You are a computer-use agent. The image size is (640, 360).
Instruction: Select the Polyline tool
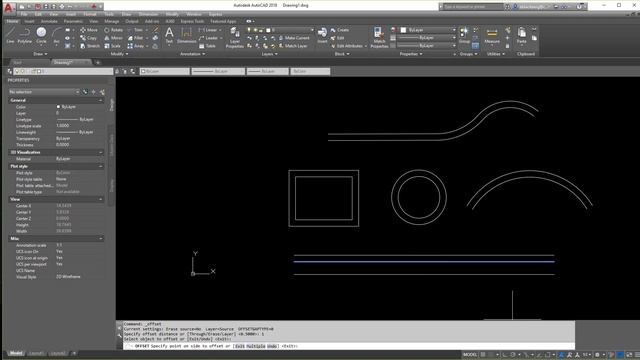click(x=24, y=35)
